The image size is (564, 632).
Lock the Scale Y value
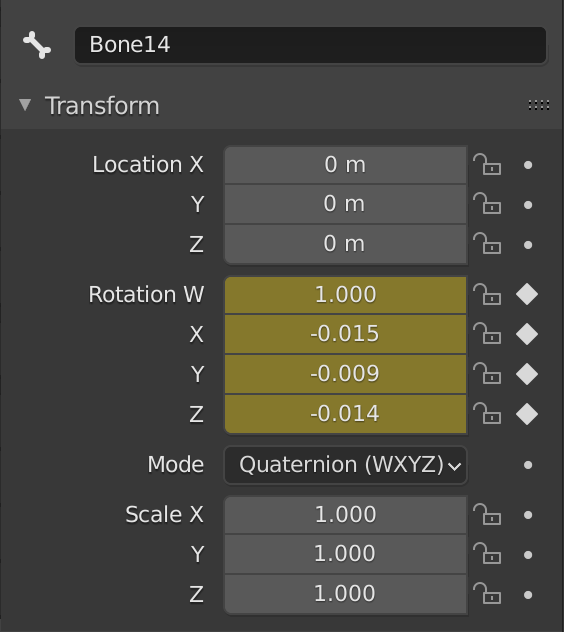[x=487, y=553]
